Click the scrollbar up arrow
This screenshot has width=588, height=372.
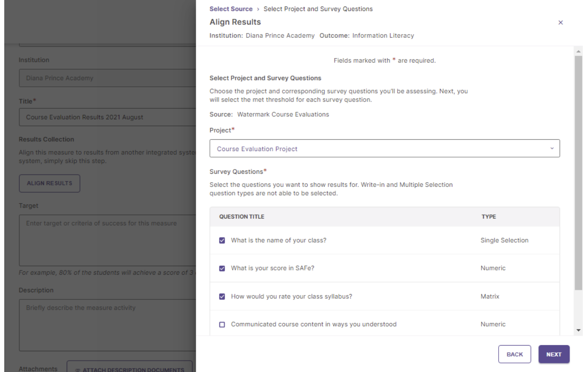579,51
